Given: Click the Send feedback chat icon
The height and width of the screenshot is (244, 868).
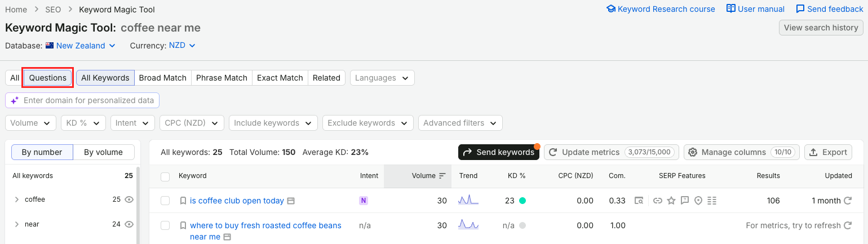Looking at the screenshot, I should 800,9.
